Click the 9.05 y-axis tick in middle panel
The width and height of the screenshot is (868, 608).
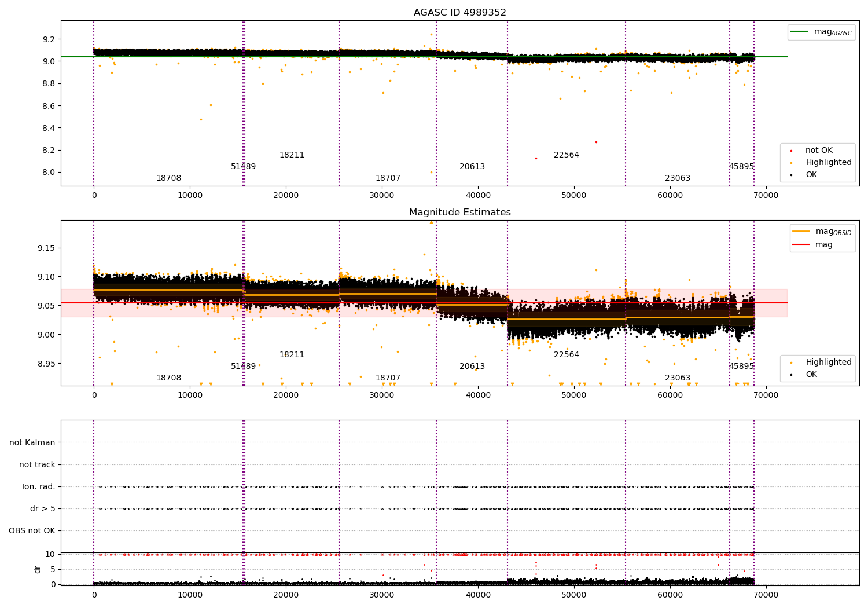46,306
